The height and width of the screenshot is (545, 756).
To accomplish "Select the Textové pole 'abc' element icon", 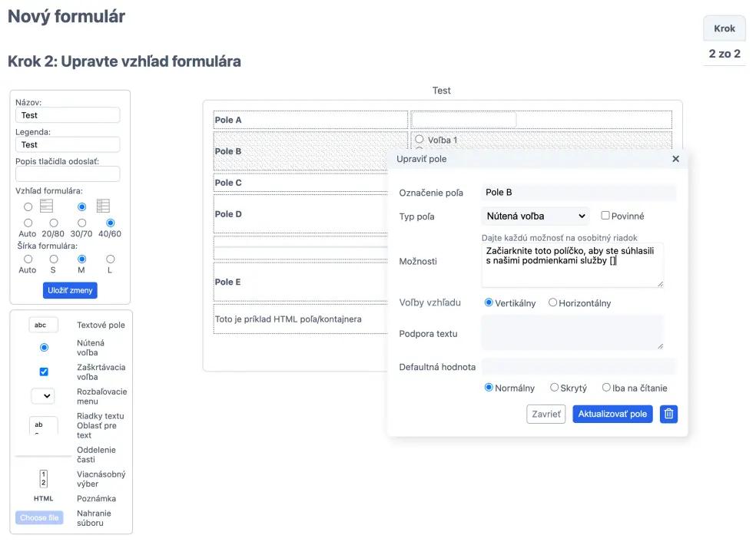I will click(x=43, y=325).
